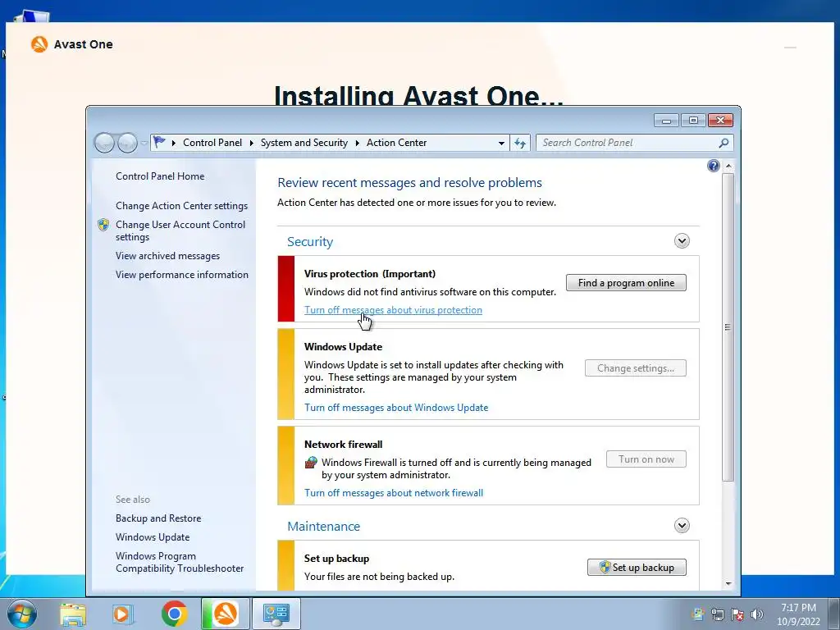The width and height of the screenshot is (840, 630).
Task: Click the Change settings... button
Action: 636,368
